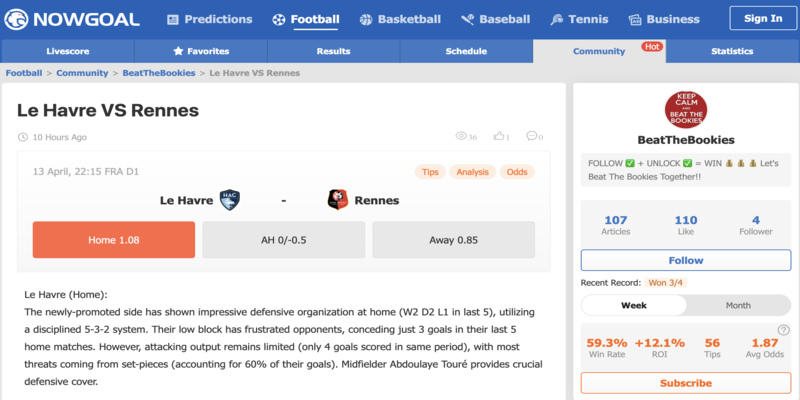The height and width of the screenshot is (400, 800).
Task: Click the Rennes club crest
Action: 338,200
